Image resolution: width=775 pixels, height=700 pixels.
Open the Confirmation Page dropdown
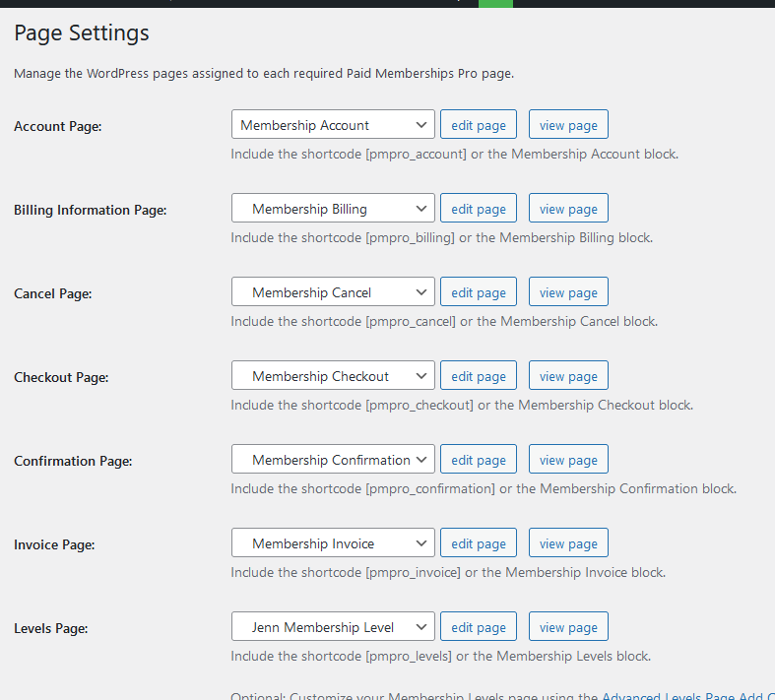pos(333,459)
